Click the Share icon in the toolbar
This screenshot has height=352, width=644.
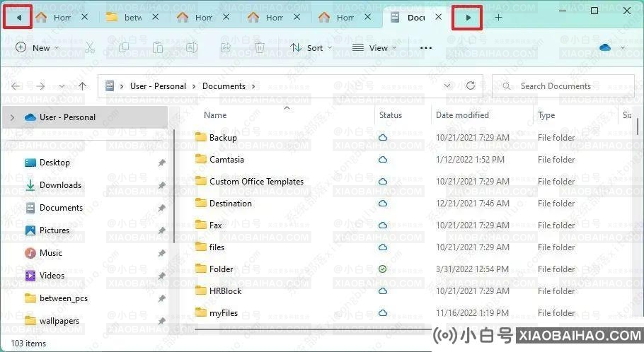226,48
